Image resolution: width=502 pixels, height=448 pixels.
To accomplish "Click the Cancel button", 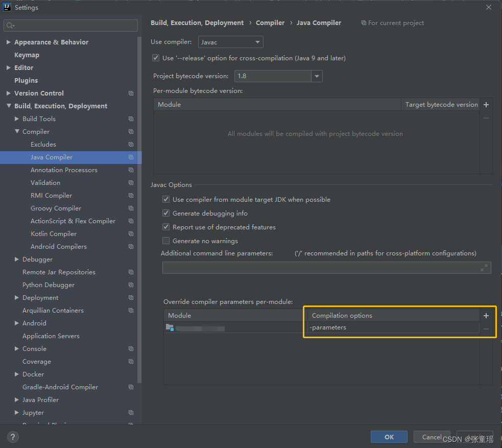I will [x=432, y=437].
